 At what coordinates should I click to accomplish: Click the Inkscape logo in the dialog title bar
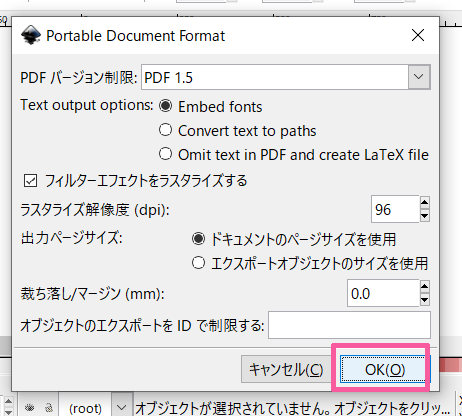31,35
